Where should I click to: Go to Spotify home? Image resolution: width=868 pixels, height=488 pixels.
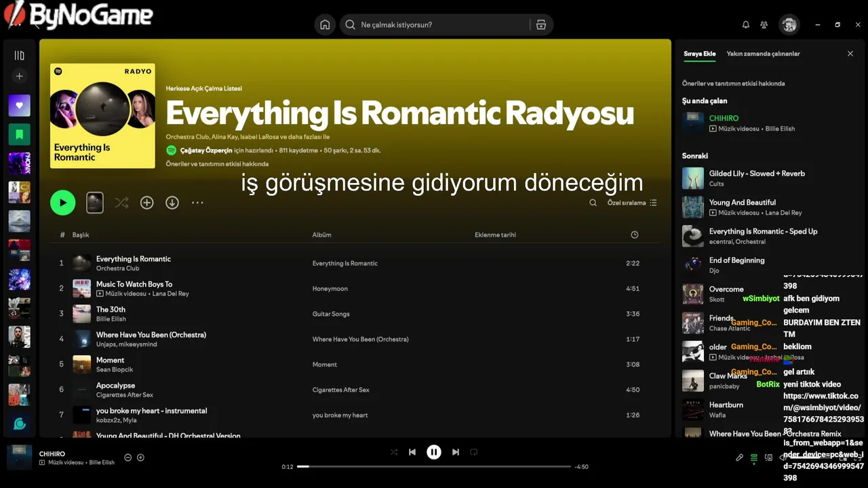point(325,24)
